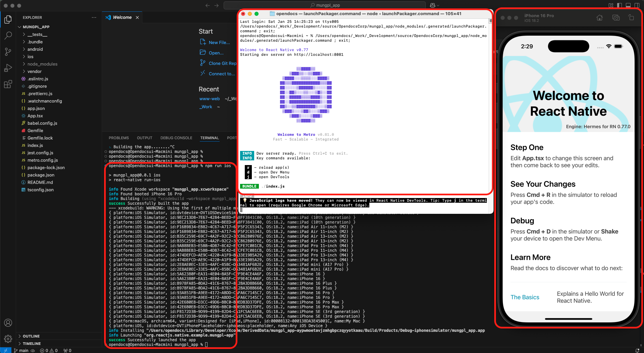
Task: Open the Extensions view
Action: pyautogui.click(x=8, y=84)
